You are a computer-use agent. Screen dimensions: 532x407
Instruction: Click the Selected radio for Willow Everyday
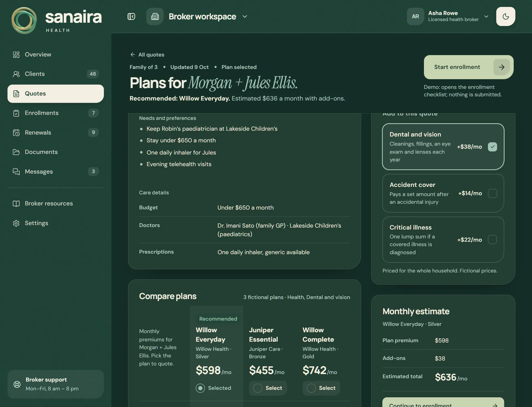200,388
